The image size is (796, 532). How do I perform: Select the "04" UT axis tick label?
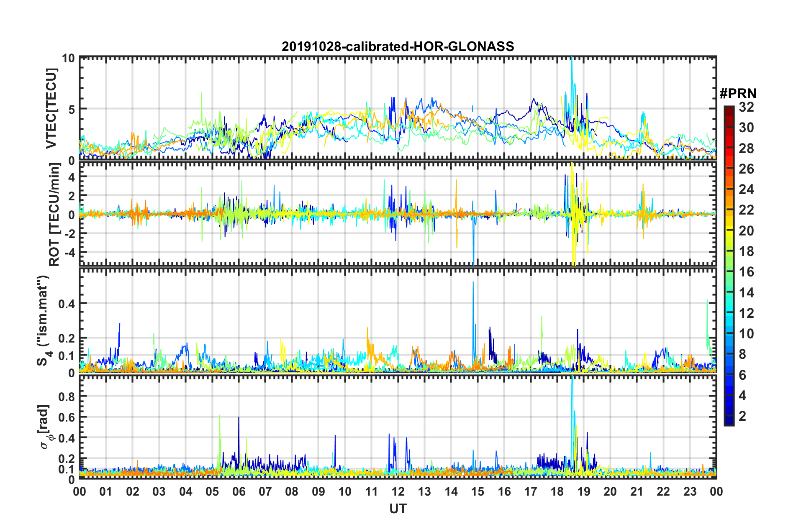coord(186,491)
